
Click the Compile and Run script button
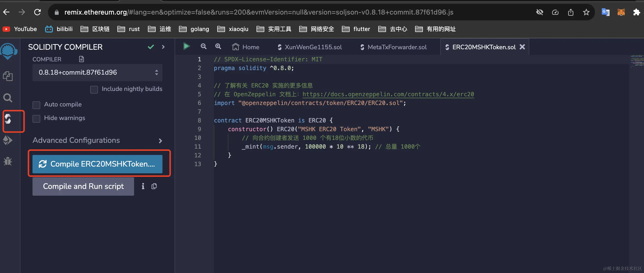click(x=83, y=186)
